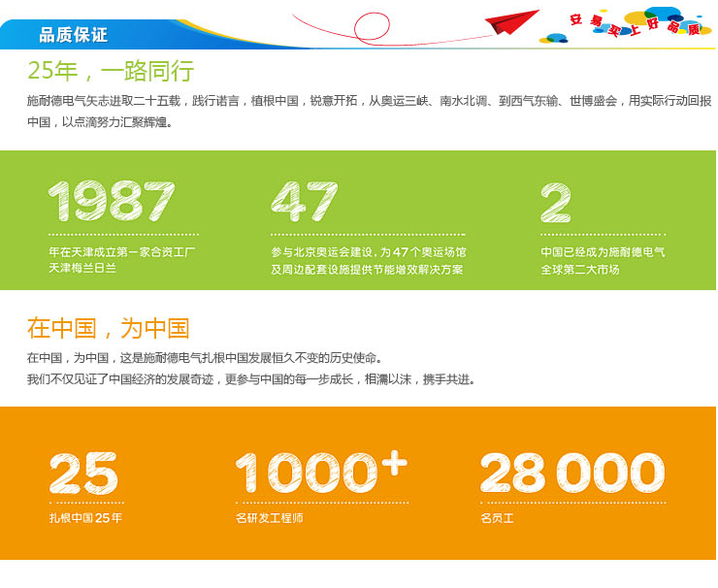Image resolution: width=718 pixels, height=588 pixels.
Task: Click the text 中国已经成为施耐德电气
Action: pyautogui.click(x=603, y=252)
